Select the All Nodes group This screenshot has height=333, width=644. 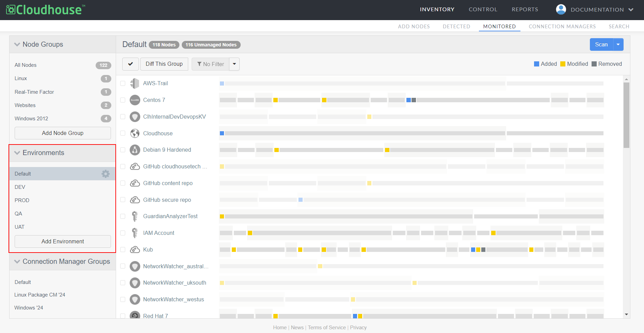[x=26, y=65]
